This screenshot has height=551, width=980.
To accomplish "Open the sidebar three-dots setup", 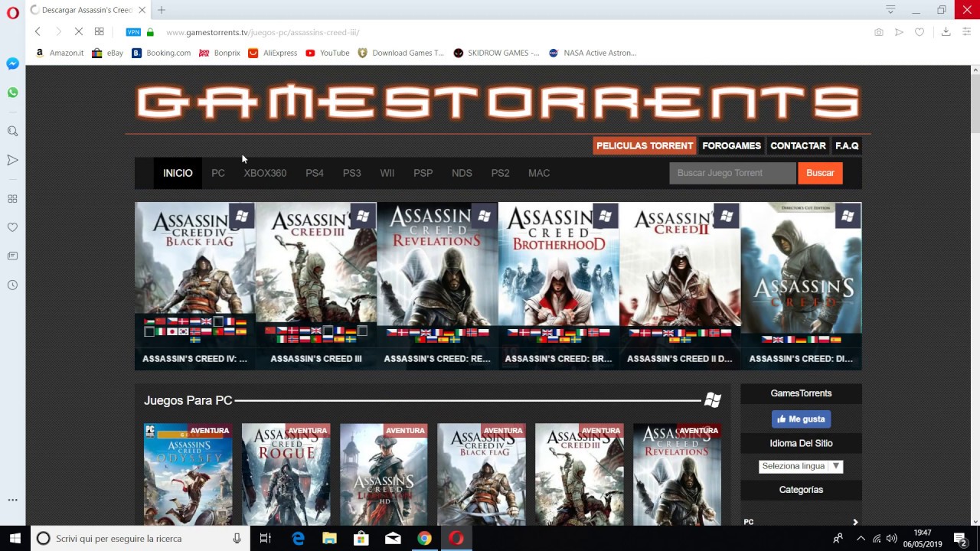I will [x=12, y=500].
